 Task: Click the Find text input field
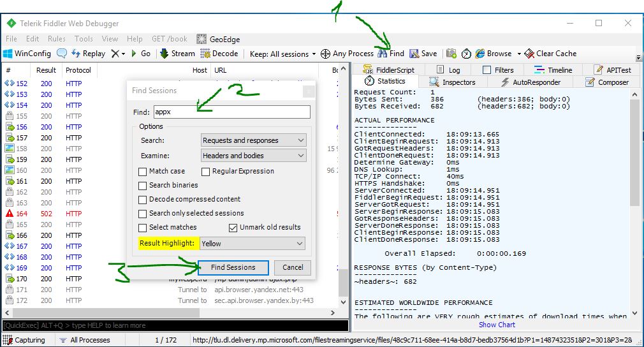point(232,112)
